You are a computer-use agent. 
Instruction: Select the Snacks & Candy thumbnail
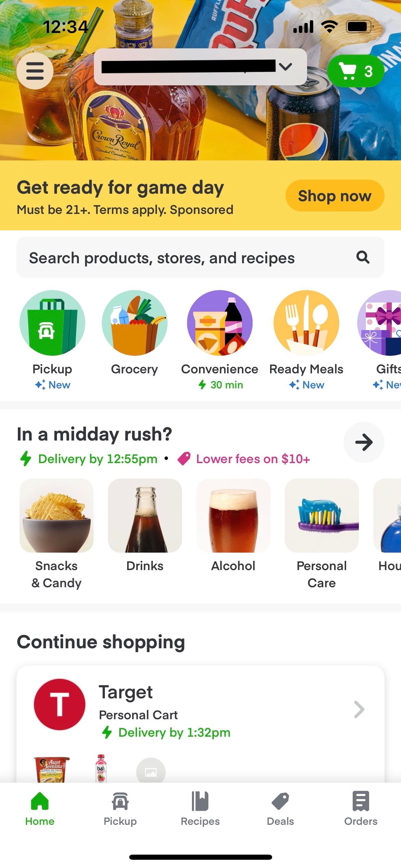coord(56,516)
